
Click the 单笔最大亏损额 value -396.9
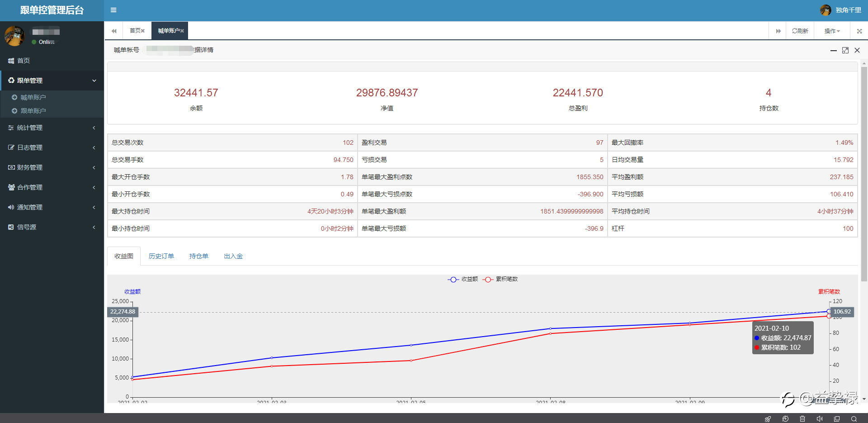pos(594,228)
